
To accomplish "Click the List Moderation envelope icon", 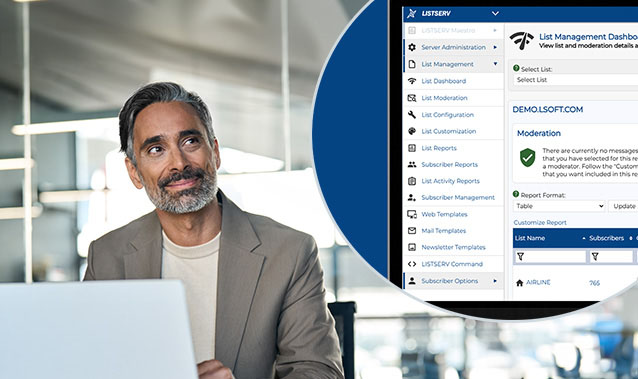I will (x=412, y=98).
